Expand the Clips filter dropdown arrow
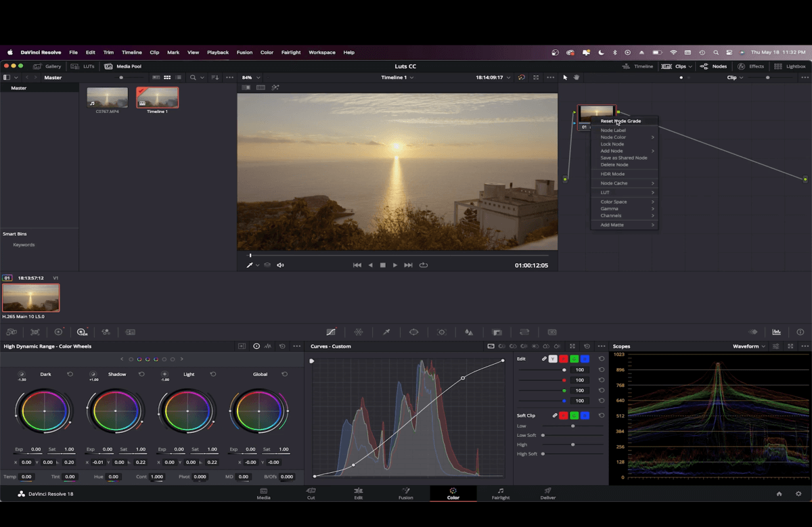 (x=690, y=66)
